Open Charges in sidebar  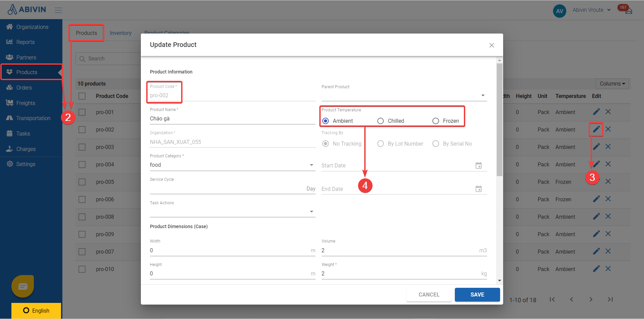pos(31,149)
